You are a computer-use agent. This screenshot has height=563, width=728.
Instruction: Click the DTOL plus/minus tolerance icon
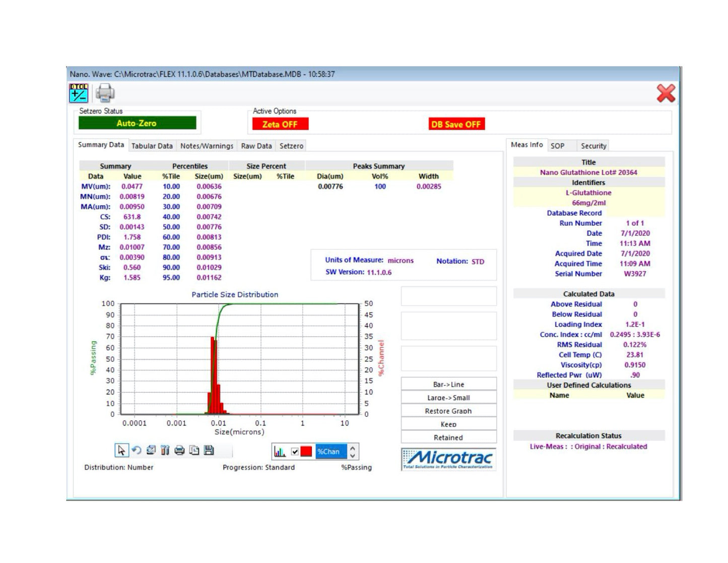(79, 93)
